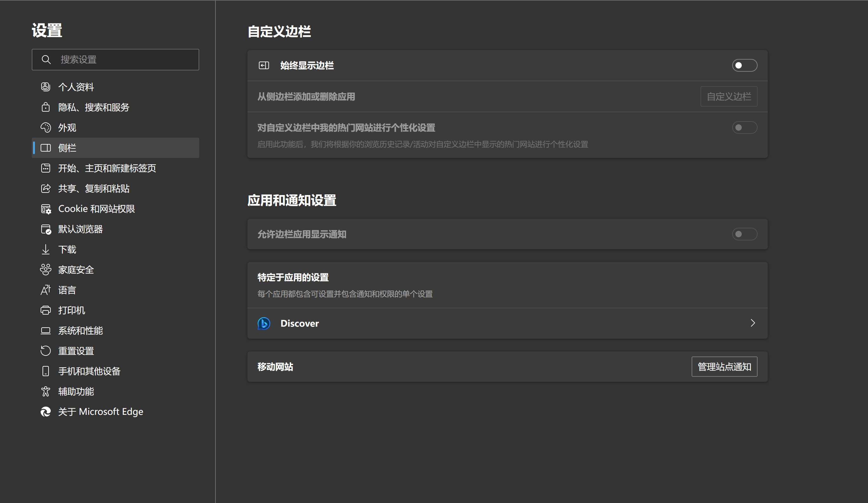Screen dimensions: 868x503
Task: Click the 管理站点通知 button
Action: tap(724, 367)
